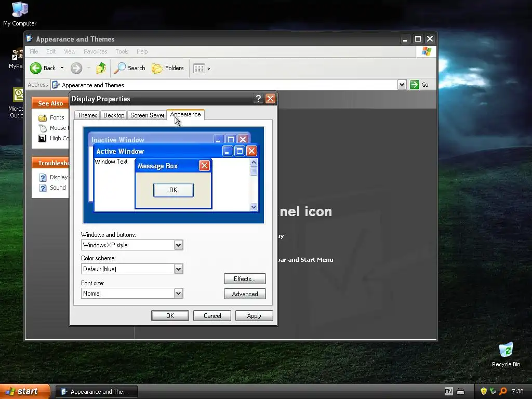532x399 pixels.
Task: Click the Up folder toolbar icon
Action: tap(101, 68)
